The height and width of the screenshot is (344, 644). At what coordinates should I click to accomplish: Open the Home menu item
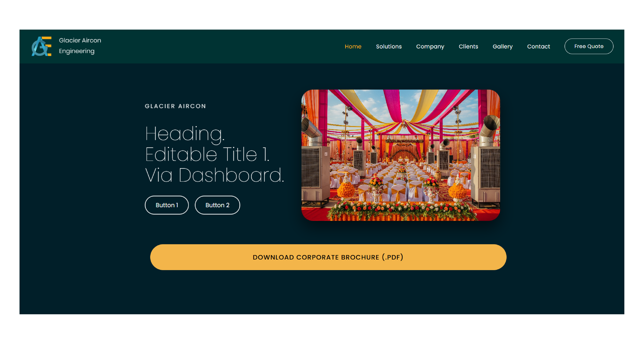pyautogui.click(x=353, y=47)
